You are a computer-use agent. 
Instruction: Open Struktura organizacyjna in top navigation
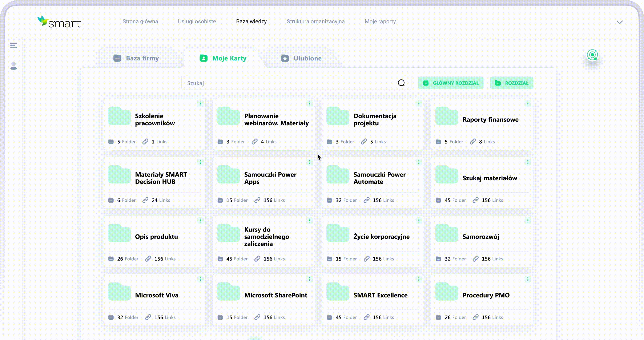pos(315,21)
